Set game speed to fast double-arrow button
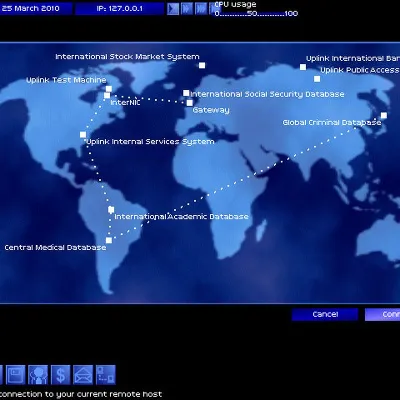This screenshot has height=400, width=400. coord(187,8)
